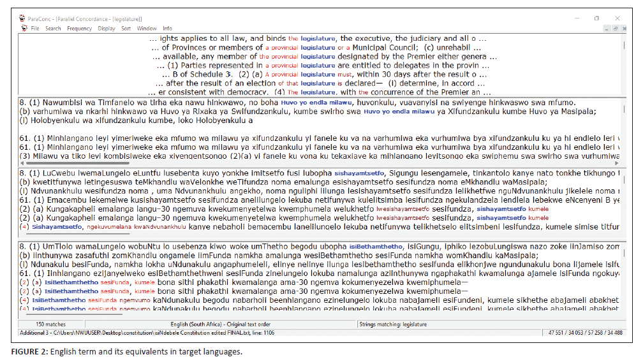Maximize the ParaConc application window

pos(596,18)
